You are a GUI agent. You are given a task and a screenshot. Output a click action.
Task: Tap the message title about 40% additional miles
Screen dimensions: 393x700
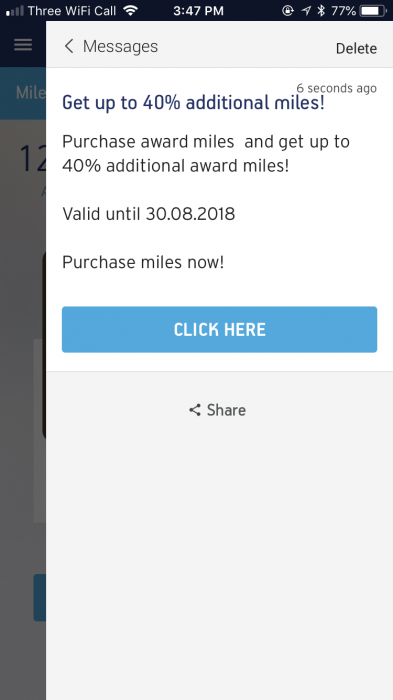click(x=193, y=103)
